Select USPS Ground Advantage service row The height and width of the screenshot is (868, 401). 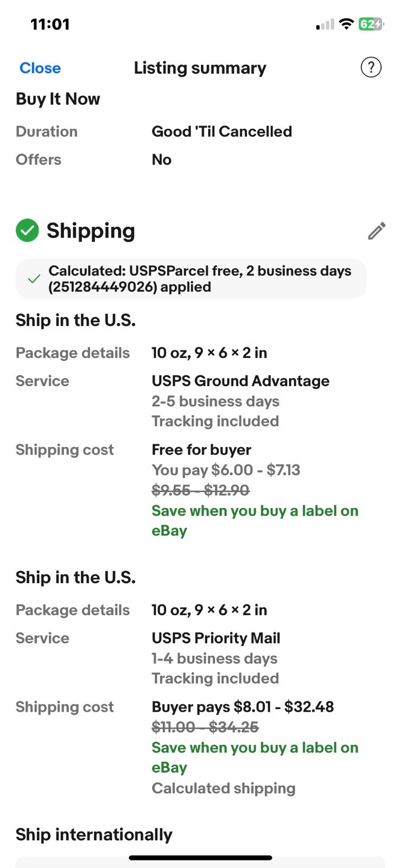[200, 401]
